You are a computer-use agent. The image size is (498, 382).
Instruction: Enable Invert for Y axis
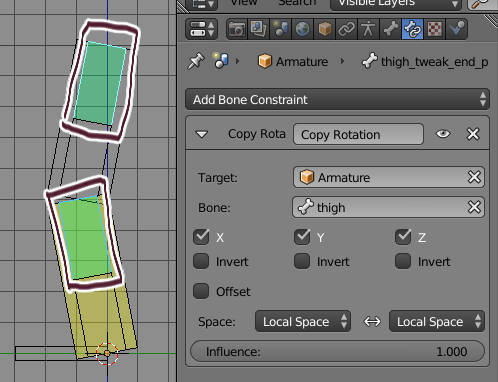tap(302, 261)
